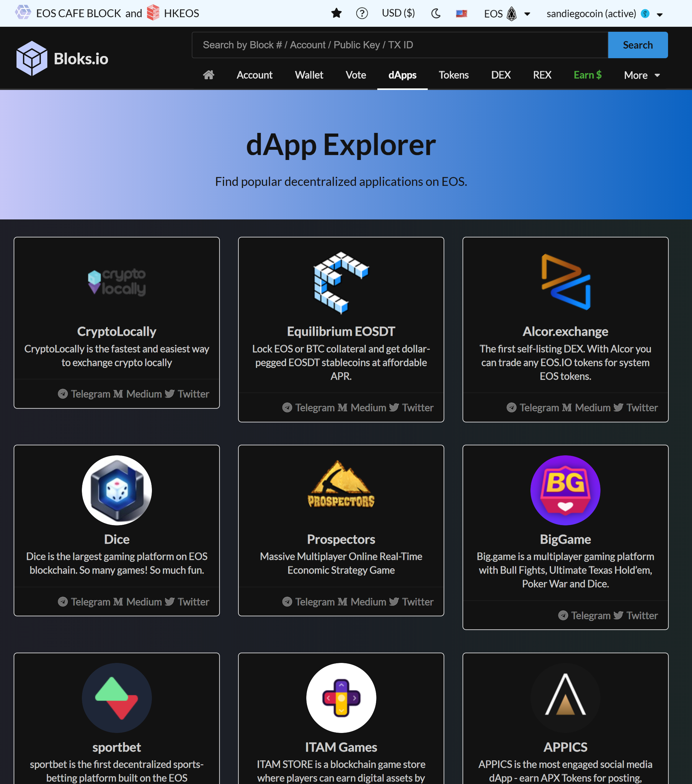Click the US flag language icon
The image size is (692, 784).
tap(461, 14)
